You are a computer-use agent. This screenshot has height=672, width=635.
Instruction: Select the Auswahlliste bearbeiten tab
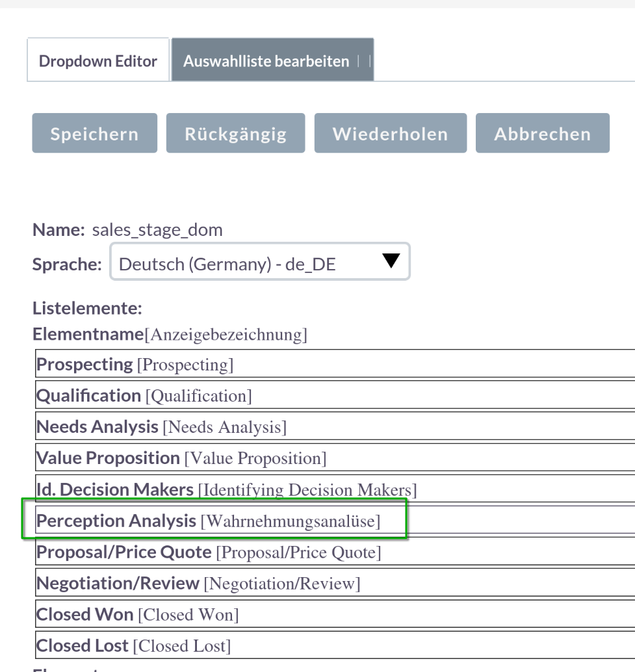[266, 61]
